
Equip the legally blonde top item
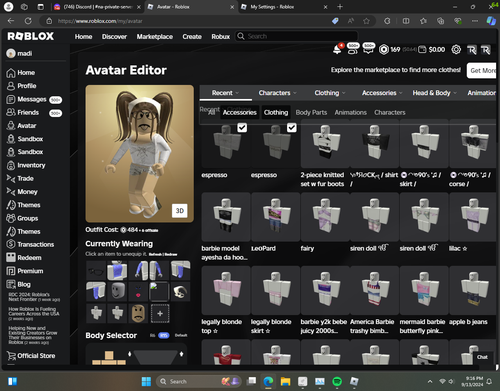pyautogui.click(x=226, y=290)
